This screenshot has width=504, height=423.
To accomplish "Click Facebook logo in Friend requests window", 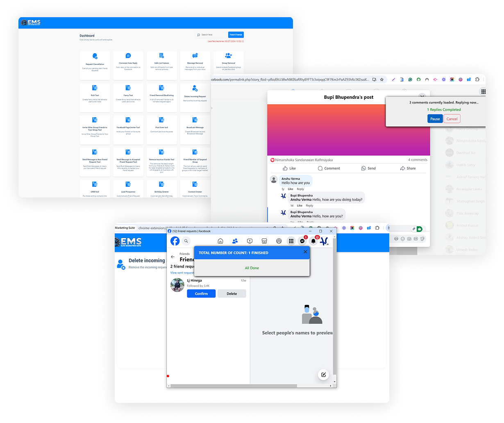I will coord(175,241).
